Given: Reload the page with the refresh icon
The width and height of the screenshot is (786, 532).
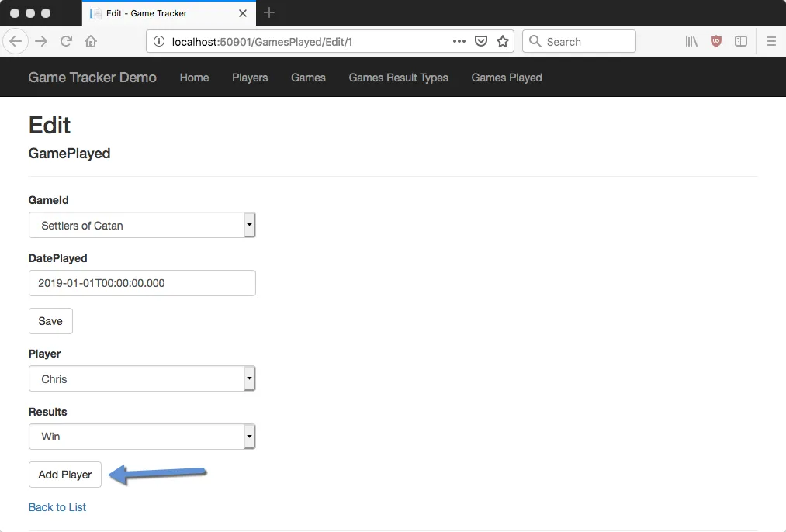Looking at the screenshot, I should [66, 41].
